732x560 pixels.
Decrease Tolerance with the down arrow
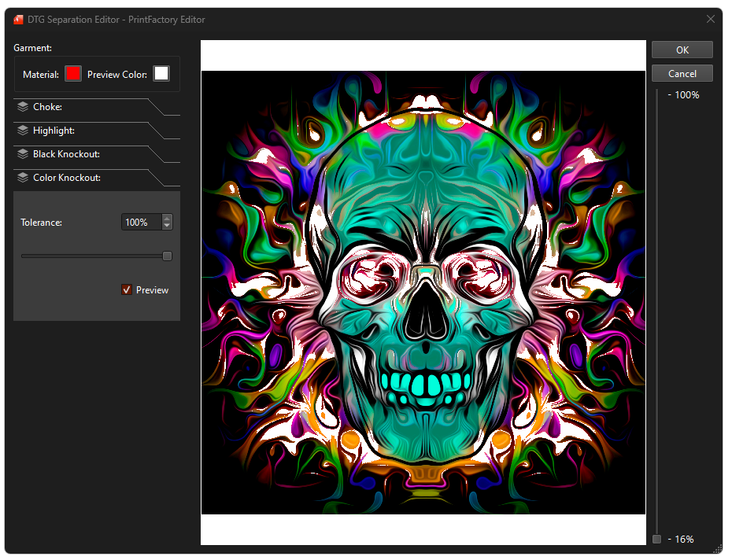tap(167, 226)
